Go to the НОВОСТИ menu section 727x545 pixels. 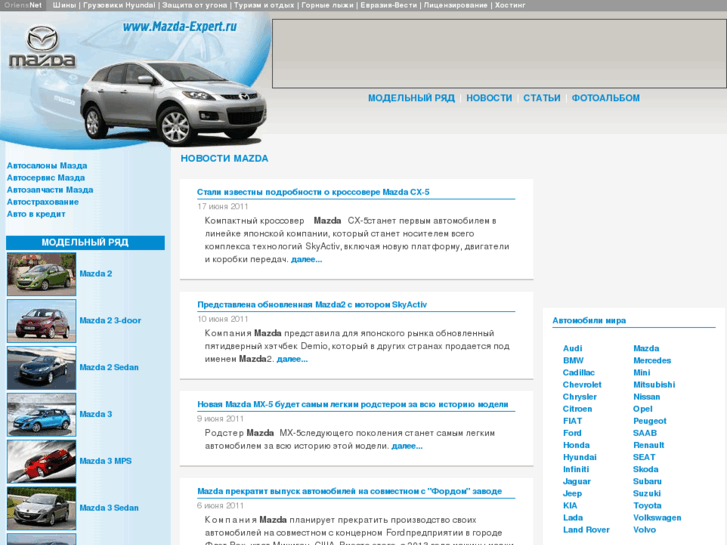489,98
